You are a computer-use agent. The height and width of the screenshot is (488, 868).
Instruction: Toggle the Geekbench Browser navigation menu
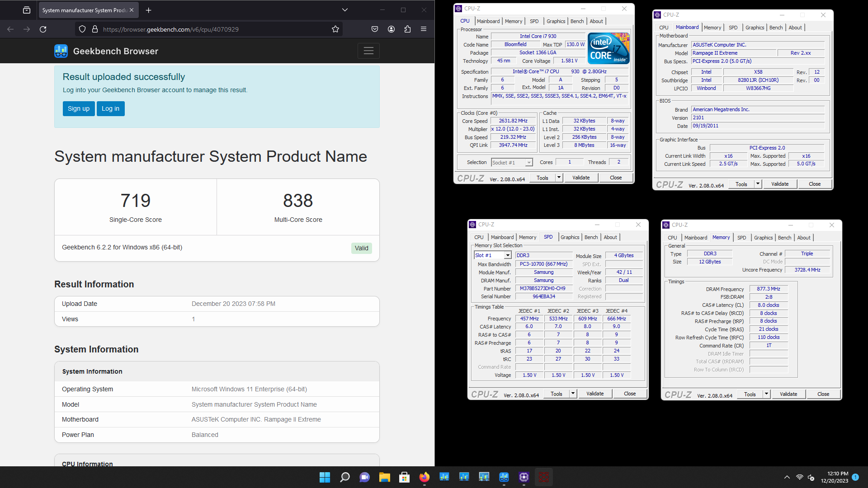[x=368, y=51]
